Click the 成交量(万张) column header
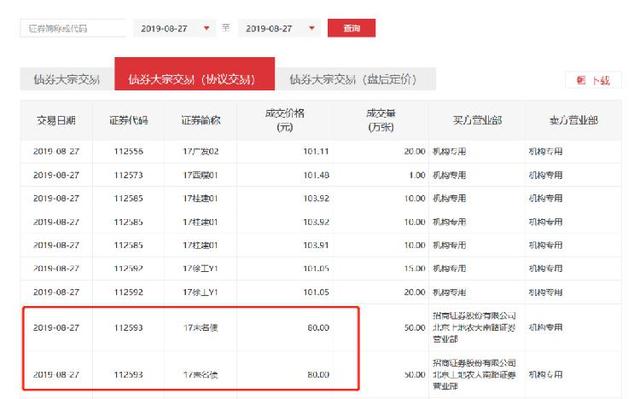Image resolution: width=640 pixels, height=399 pixels. click(x=381, y=120)
